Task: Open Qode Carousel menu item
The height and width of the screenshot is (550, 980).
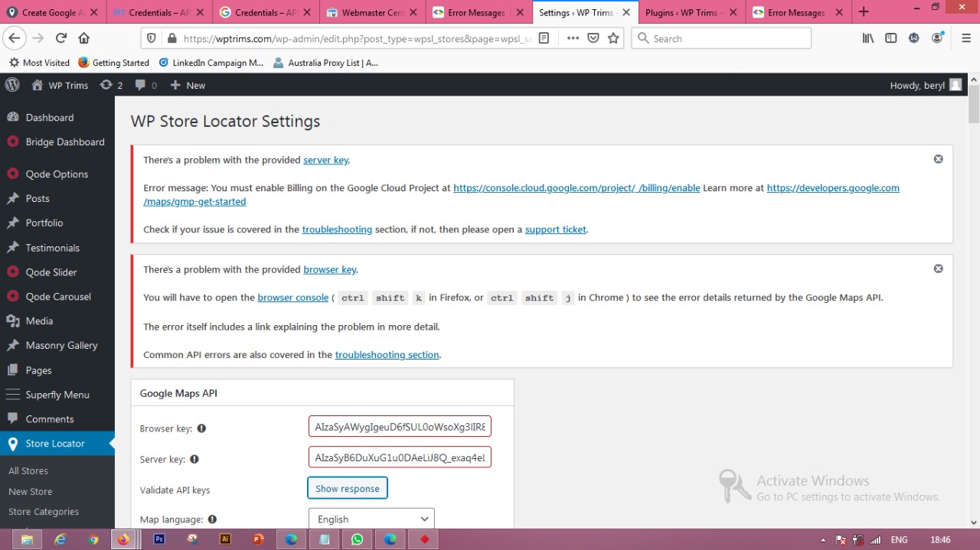Action: [x=57, y=297]
